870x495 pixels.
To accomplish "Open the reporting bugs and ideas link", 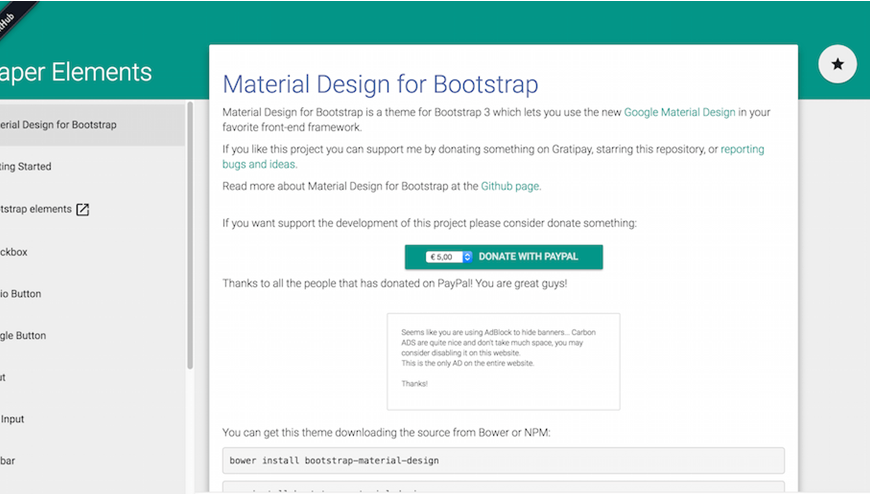I will point(492,157).
